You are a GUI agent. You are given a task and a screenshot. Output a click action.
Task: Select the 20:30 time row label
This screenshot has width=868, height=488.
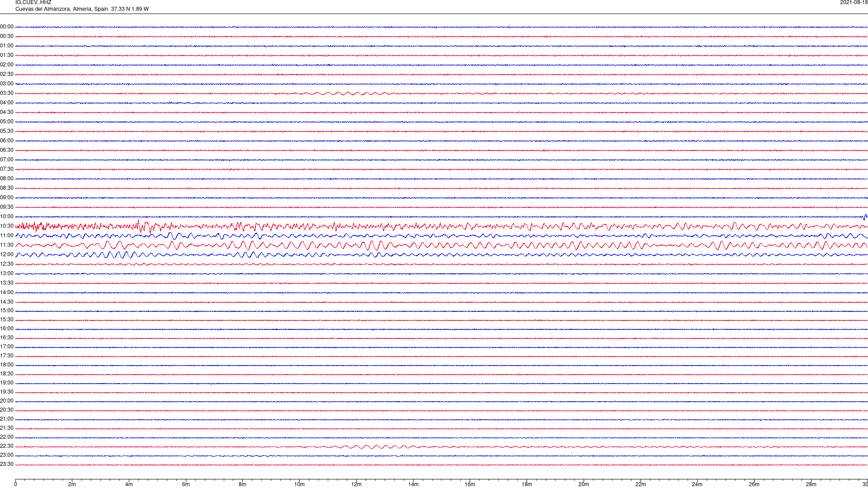(7, 410)
